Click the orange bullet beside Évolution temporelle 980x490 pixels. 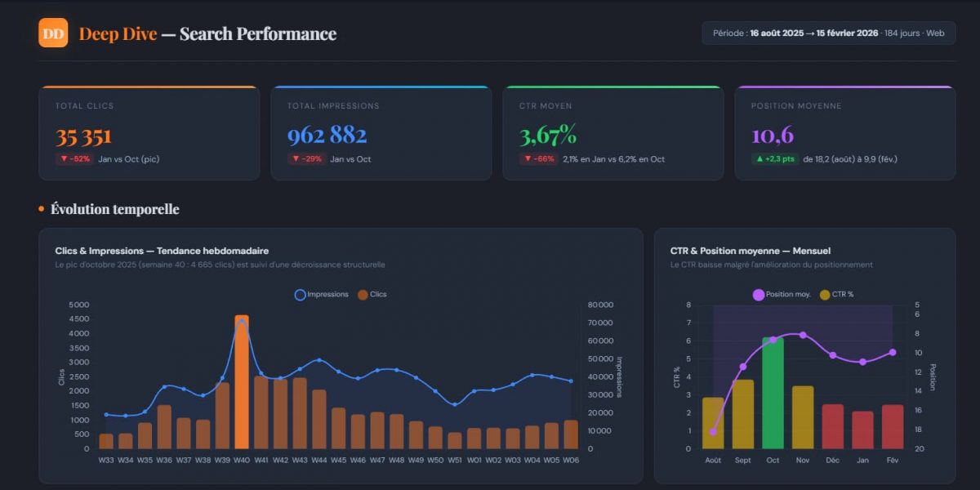(40, 209)
